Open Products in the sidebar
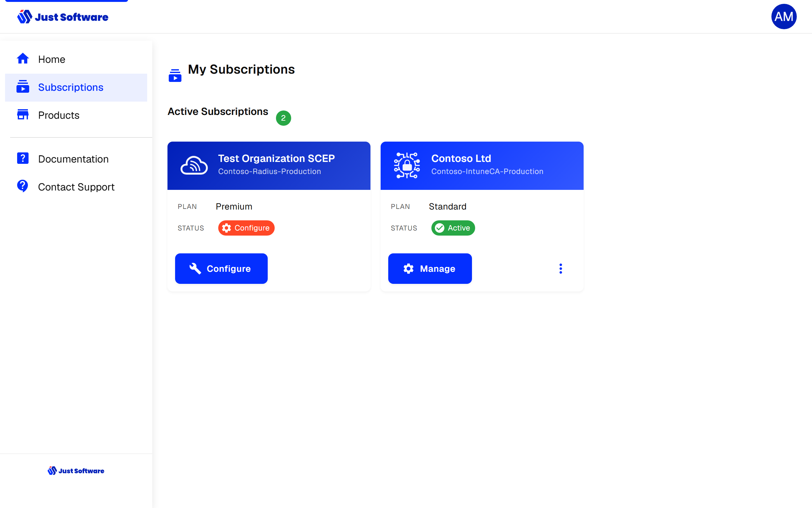Screen dimensions: 812x508 [76, 115]
